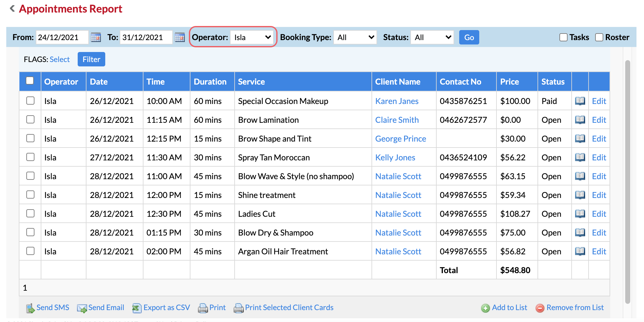Select the Blow Dry & Shampoo row checkbox
Screen dimensions: 644x322
30,232
